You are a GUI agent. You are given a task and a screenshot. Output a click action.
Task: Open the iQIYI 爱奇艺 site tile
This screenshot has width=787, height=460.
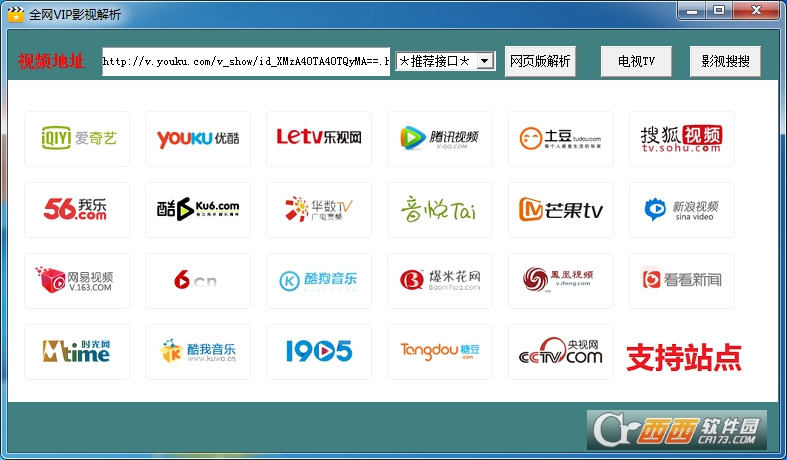(77, 139)
